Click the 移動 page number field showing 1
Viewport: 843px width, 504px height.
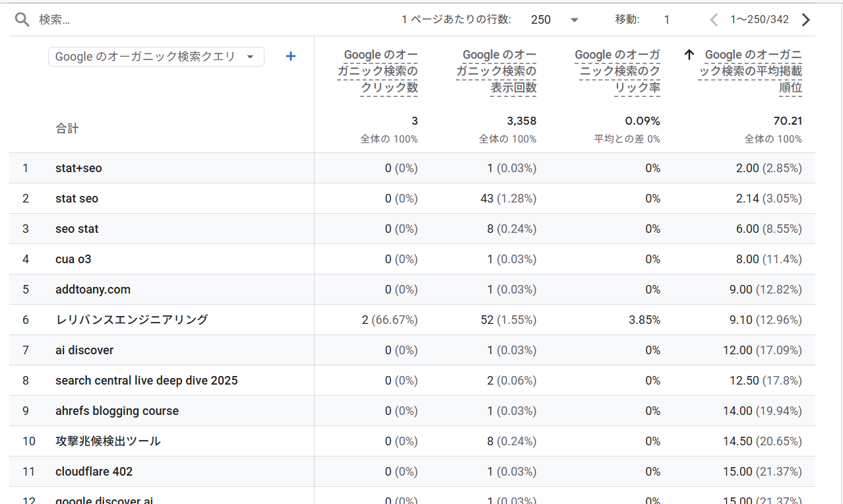666,20
